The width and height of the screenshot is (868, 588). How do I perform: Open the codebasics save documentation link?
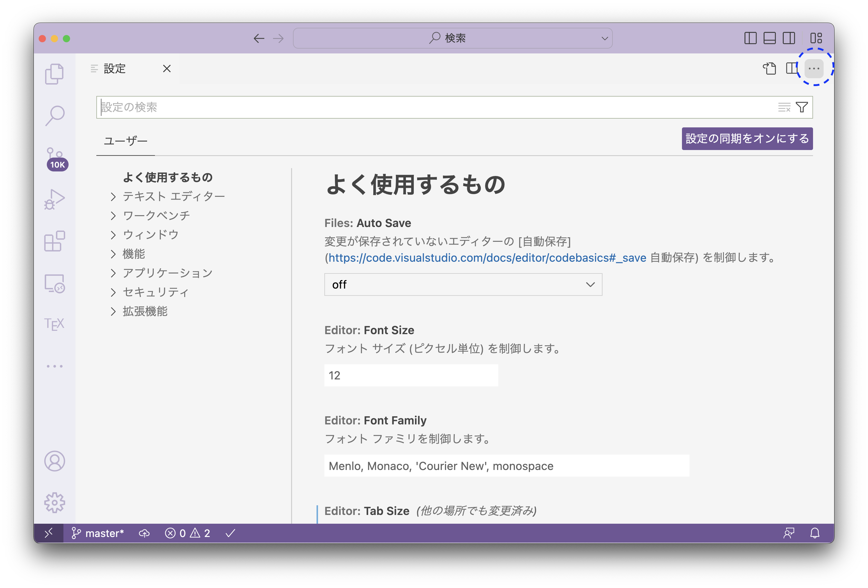[x=486, y=257]
